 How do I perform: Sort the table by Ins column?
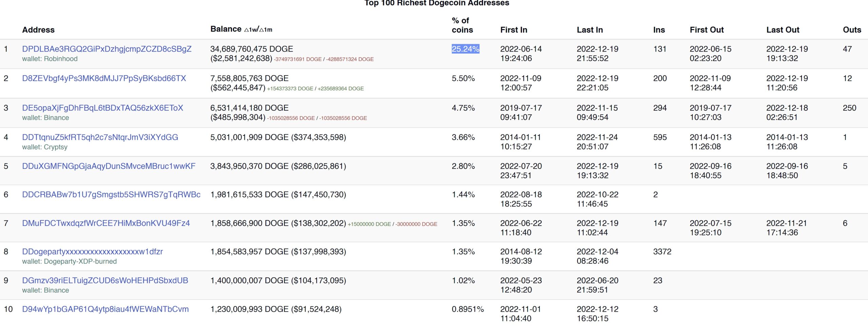659,30
